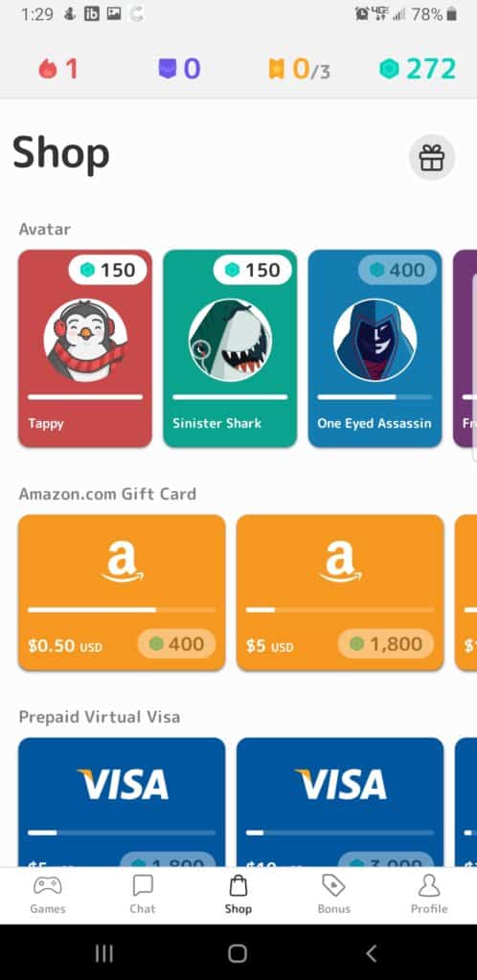477x980 pixels.
Task: Tap the red flame streak counter
Action: pyautogui.click(x=58, y=68)
